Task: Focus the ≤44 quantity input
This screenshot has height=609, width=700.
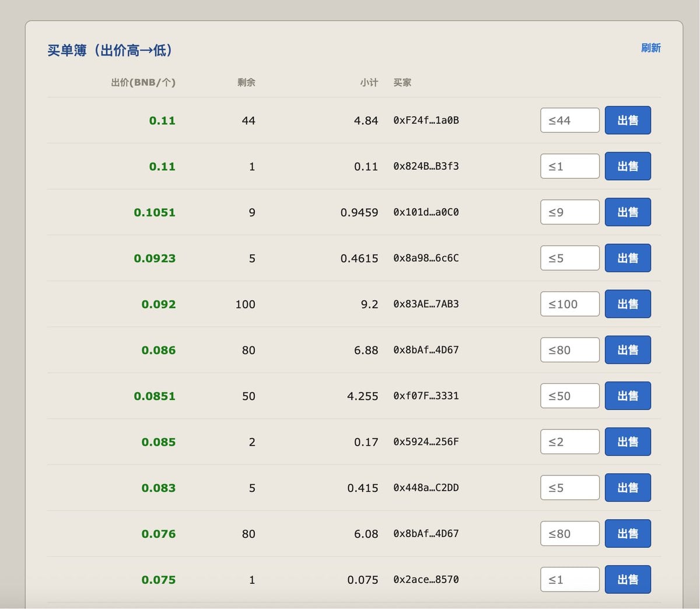Action: tap(570, 120)
